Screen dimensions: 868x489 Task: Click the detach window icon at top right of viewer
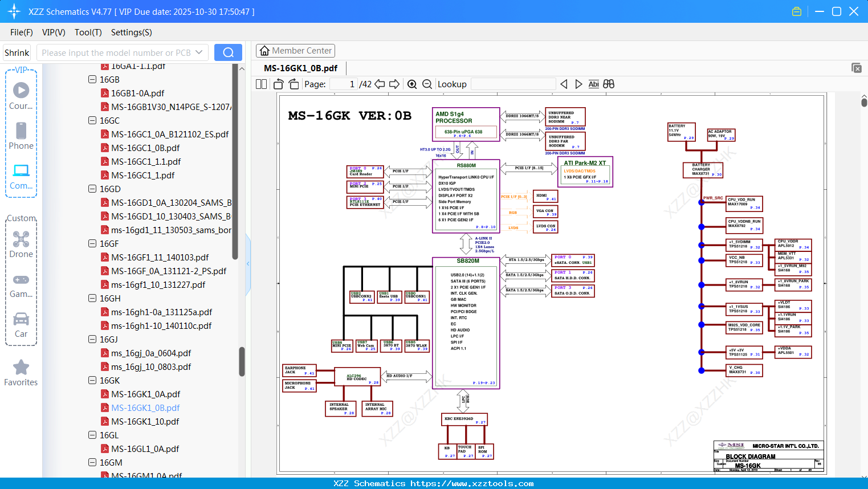[x=857, y=68]
